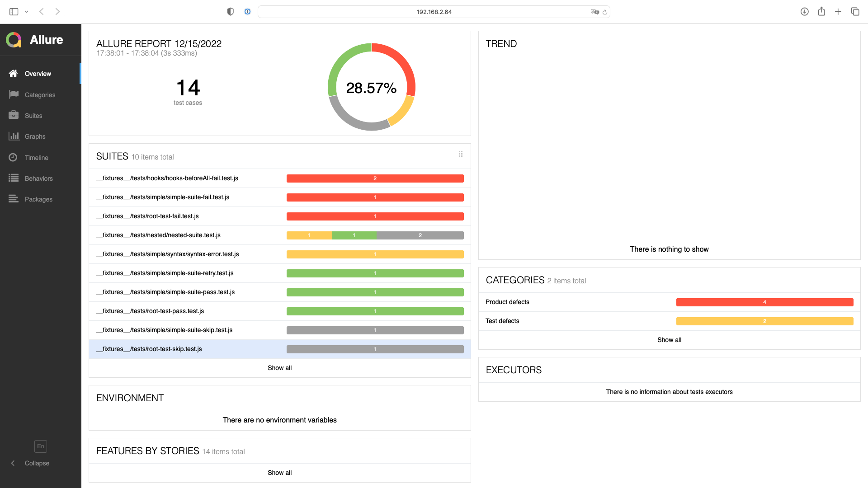The image size is (868, 488).
Task: Open the Categories flag icon in sidebar
Action: click(14, 94)
